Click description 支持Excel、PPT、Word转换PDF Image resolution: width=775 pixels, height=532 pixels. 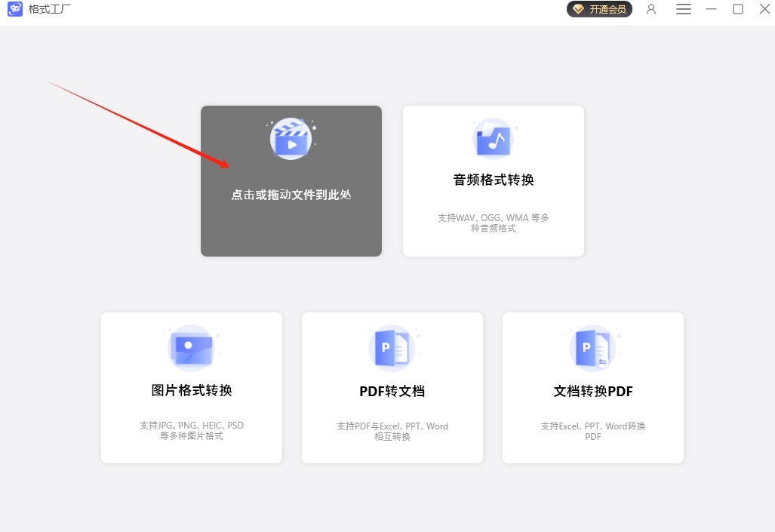point(592,431)
